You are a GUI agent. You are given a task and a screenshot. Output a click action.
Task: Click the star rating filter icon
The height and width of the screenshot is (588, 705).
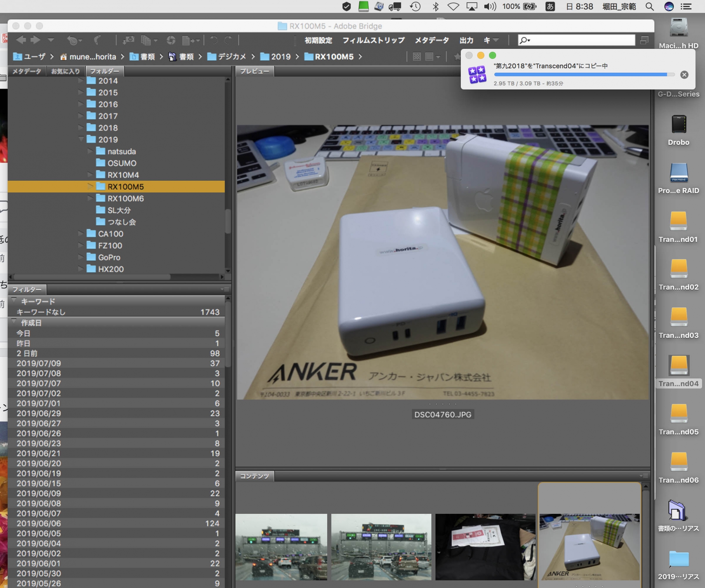[457, 57]
